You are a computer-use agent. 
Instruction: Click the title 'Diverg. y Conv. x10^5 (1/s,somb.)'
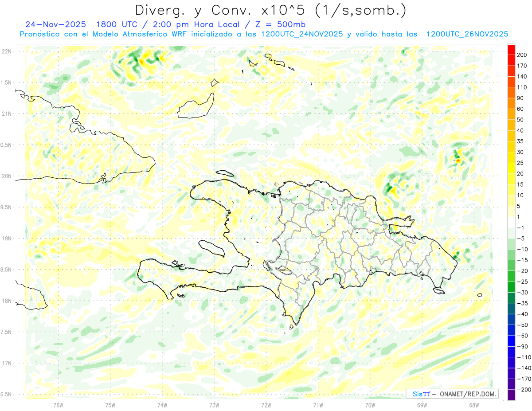point(270,10)
